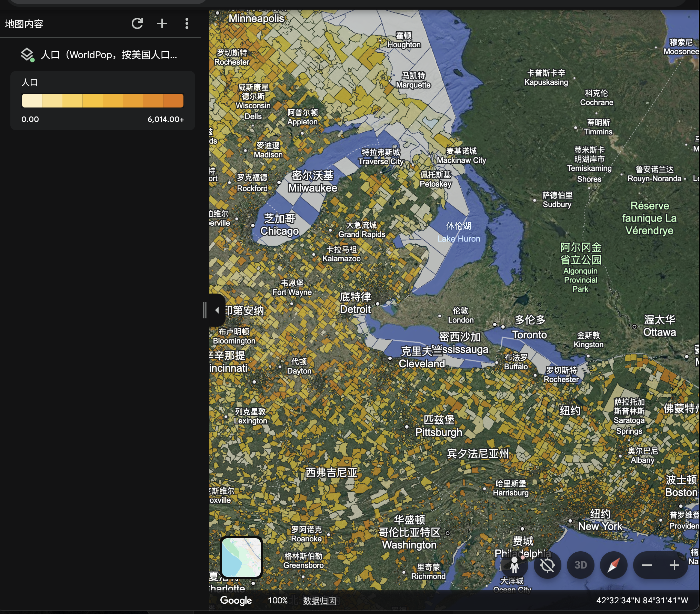Click the 地图内容 panel title
700x614 pixels.
pos(24,24)
